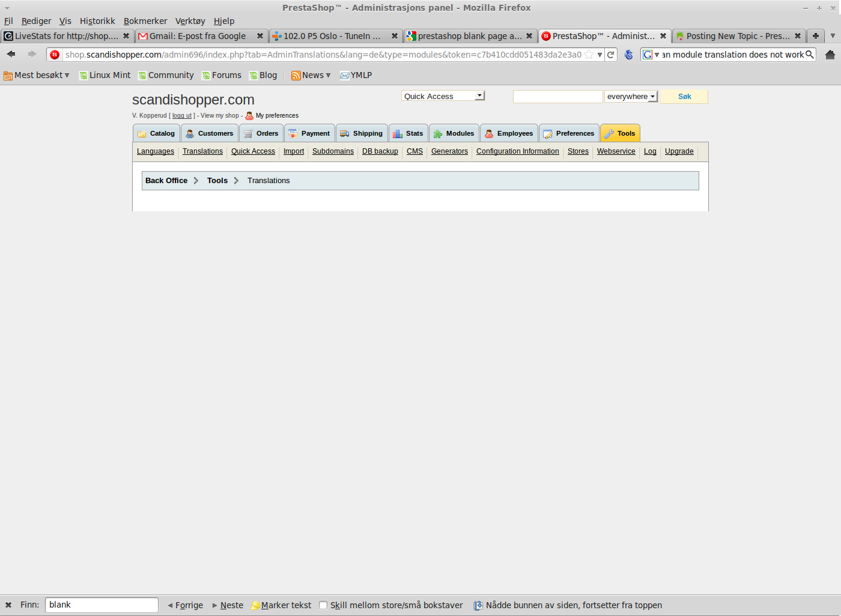Open the Firefox home page icon

pyautogui.click(x=830, y=55)
